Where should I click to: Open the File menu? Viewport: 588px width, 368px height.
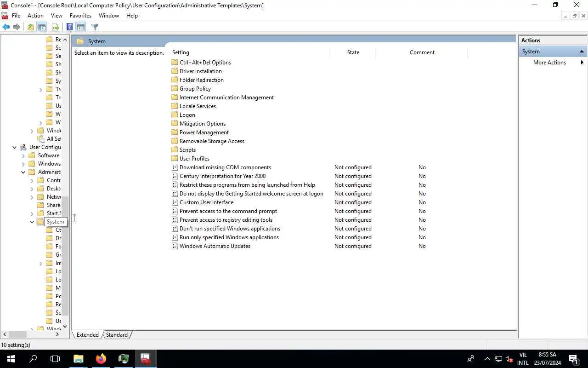click(x=16, y=16)
